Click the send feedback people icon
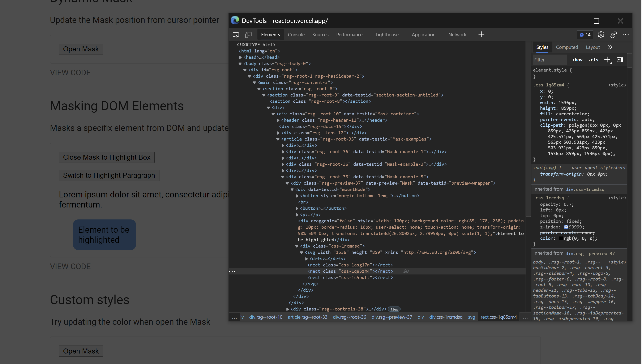This screenshot has height=364, width=642. pos(613,35)
